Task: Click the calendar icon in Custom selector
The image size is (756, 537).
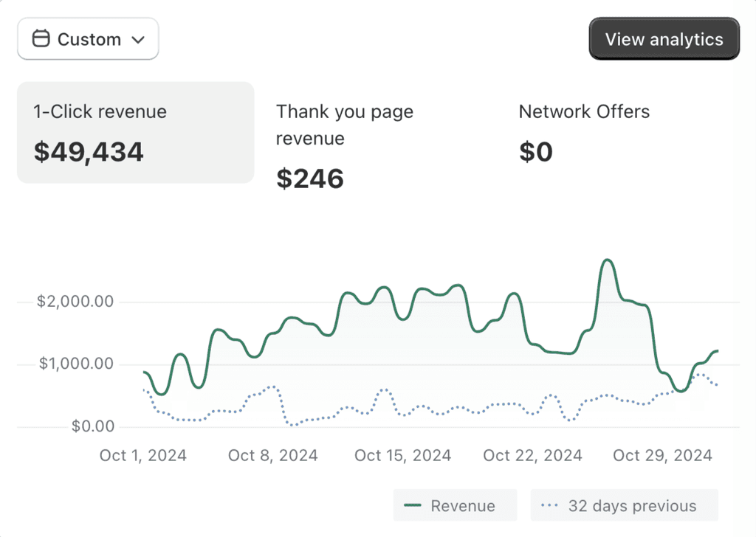Action: point(41,38)
